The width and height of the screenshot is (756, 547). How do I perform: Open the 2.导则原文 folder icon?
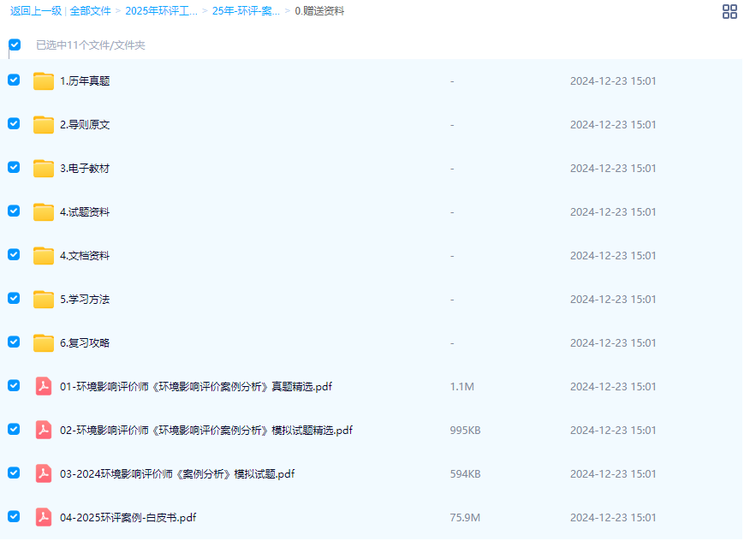44,125
